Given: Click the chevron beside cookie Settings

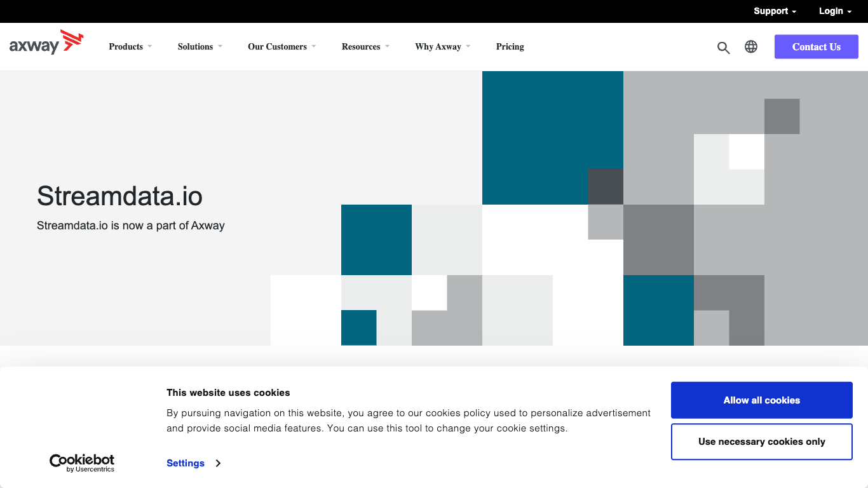Looking at the screenshot, I should tap(218, 463).
